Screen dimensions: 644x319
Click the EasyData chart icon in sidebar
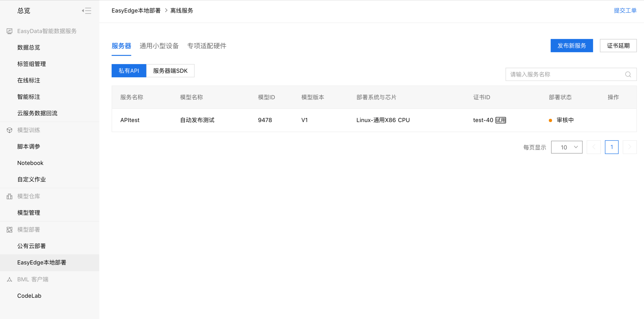click(10, 31)
